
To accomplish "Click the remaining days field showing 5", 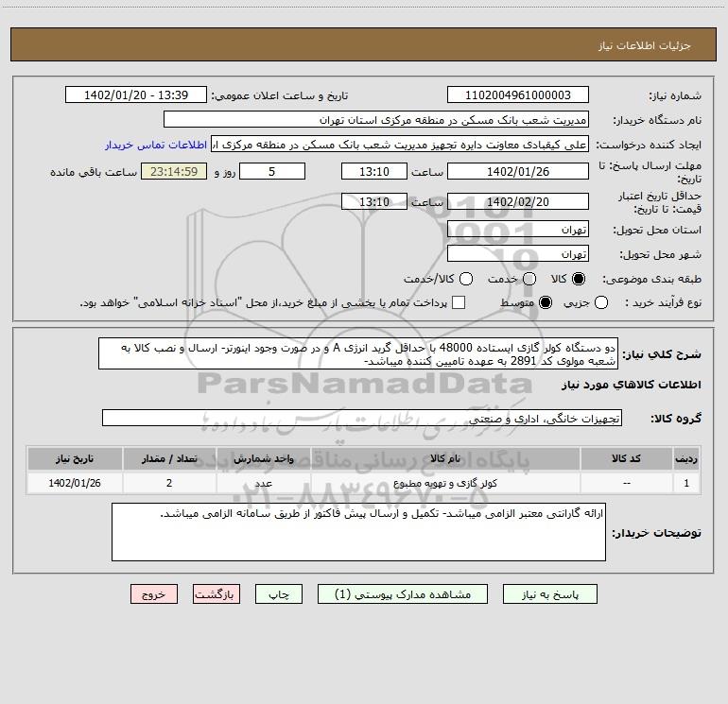I will point(272,172).
